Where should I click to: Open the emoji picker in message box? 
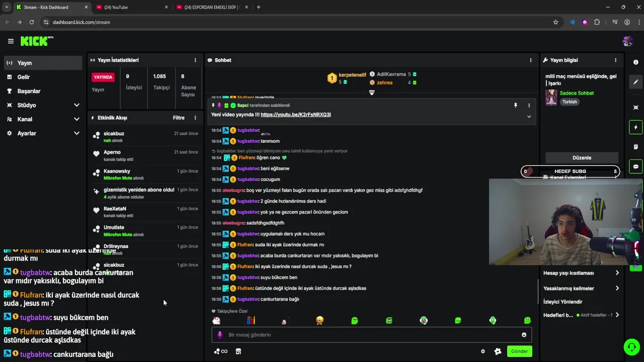[x=524, y=335]
